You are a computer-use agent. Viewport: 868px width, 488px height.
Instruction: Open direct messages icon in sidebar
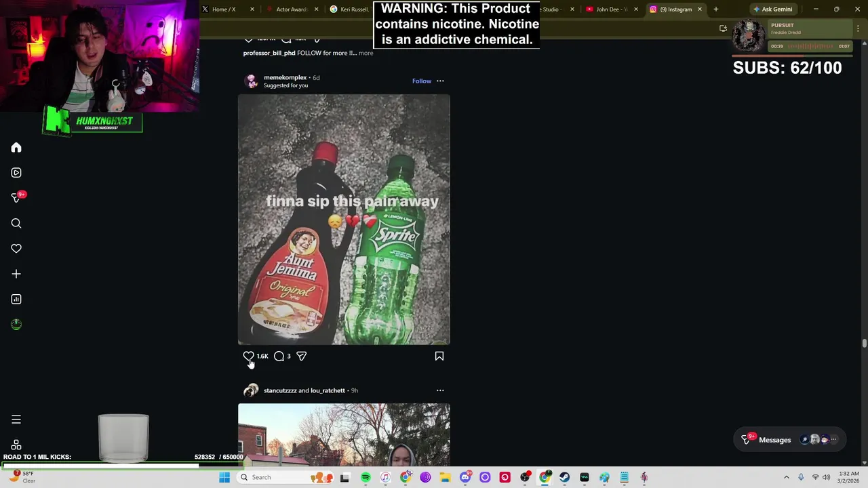[x=16, y=198]
